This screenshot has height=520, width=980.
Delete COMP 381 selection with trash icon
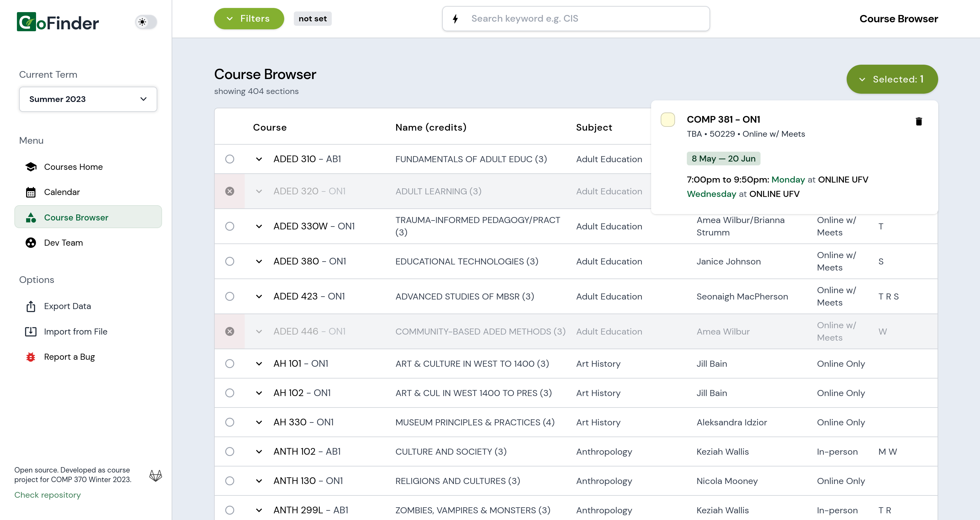coord(918,121)
